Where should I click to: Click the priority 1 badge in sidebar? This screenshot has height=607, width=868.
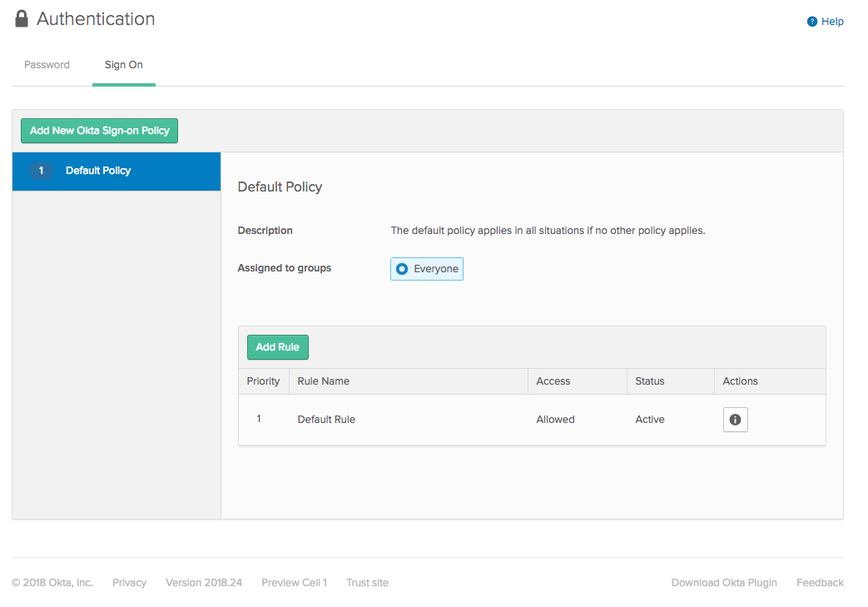pos(41,171)
